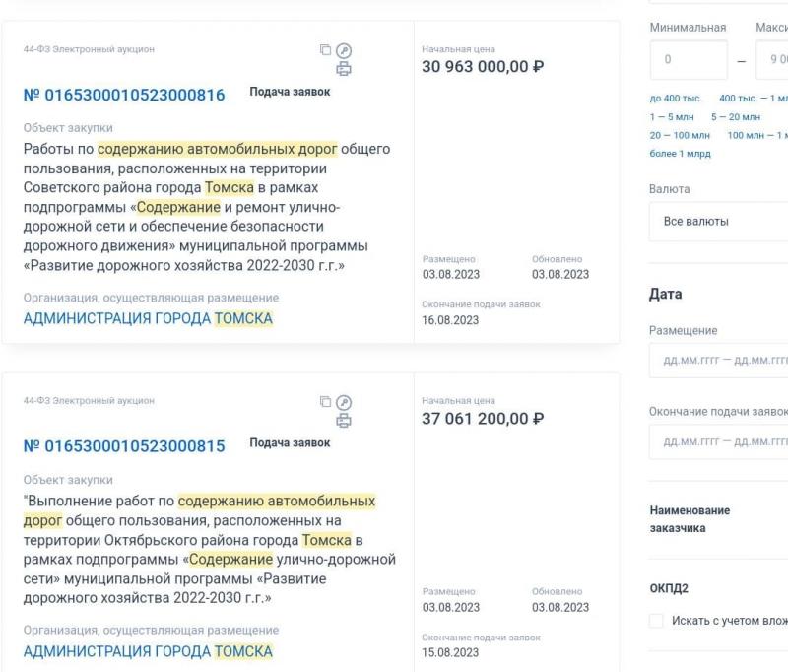
Task: Open the 'Все валюты' currency dropdown
Action: [x=719, y=222]
